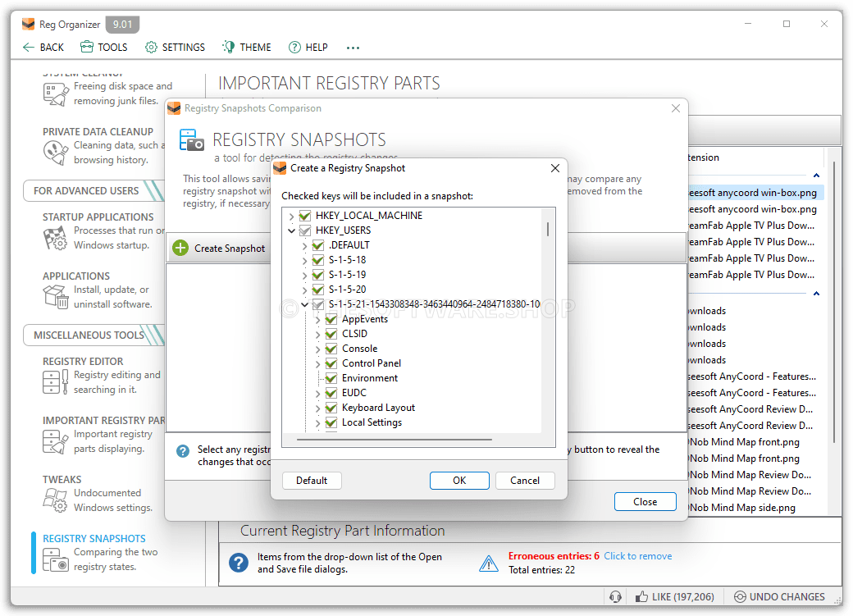
Task: Click the warning triangle beside Erroneous entries
Action: pyautogui.click(x=489, y=564)
